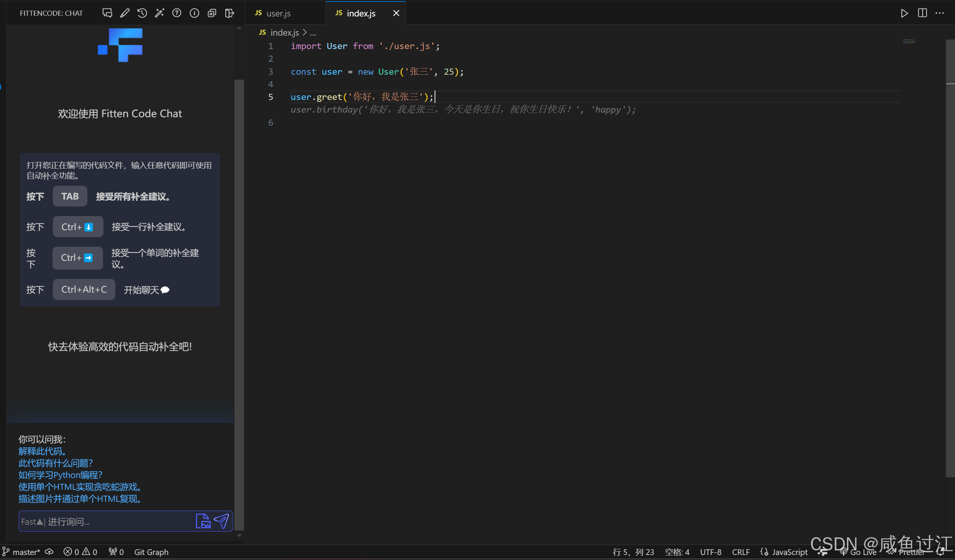Click the magic wand icon in chat toolbar

pos(159,13)
